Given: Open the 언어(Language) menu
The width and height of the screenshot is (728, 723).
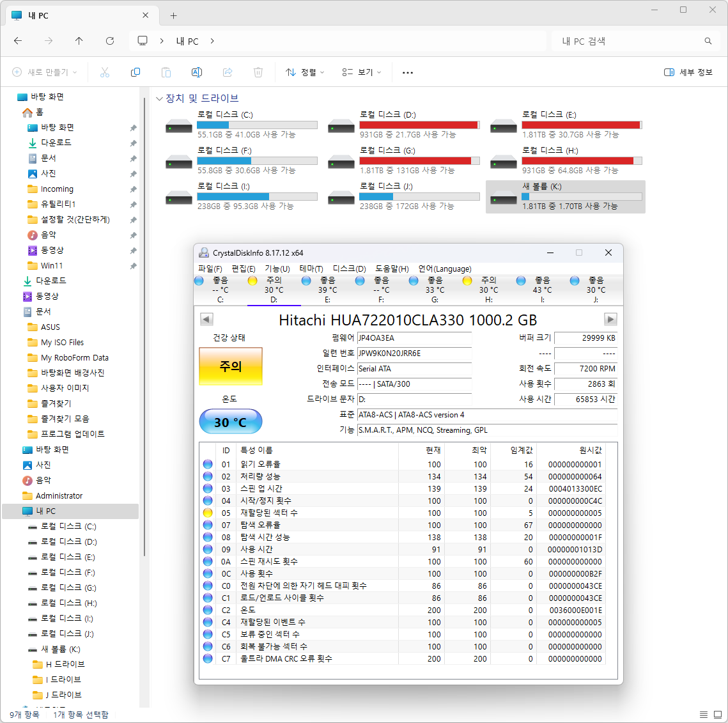Looking at the screenshot, I should click(x=445, y=269).
